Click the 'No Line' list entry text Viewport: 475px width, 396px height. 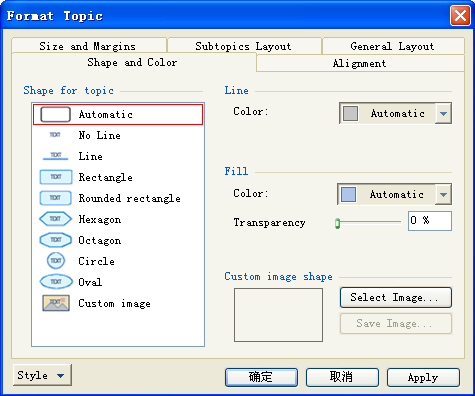[99, 135]
